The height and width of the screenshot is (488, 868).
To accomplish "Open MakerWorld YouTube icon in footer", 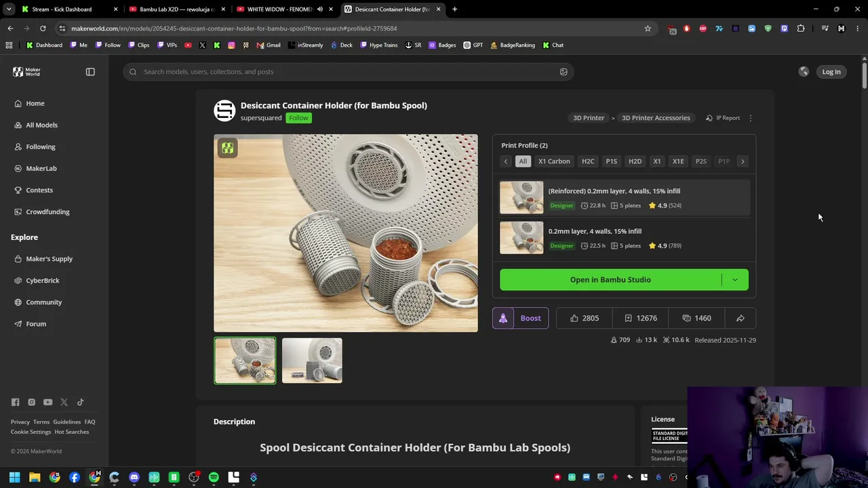I will tap(47, 402).
